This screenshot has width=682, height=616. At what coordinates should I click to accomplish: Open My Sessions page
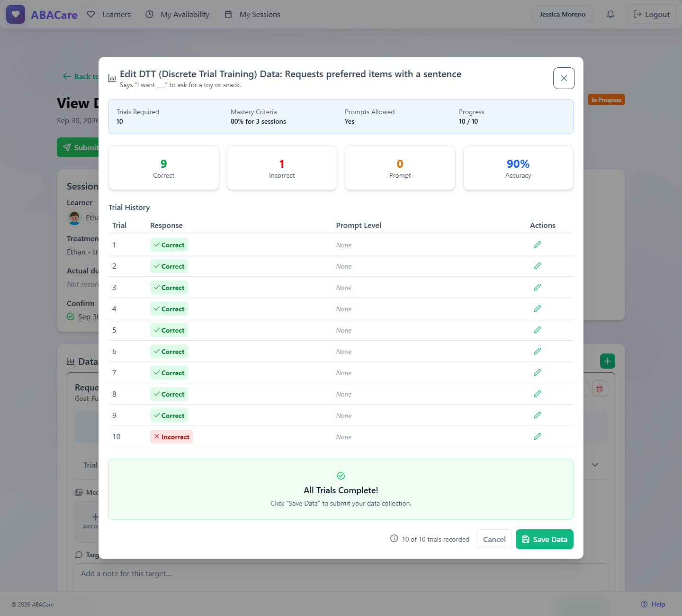click(x=252, y=14)
